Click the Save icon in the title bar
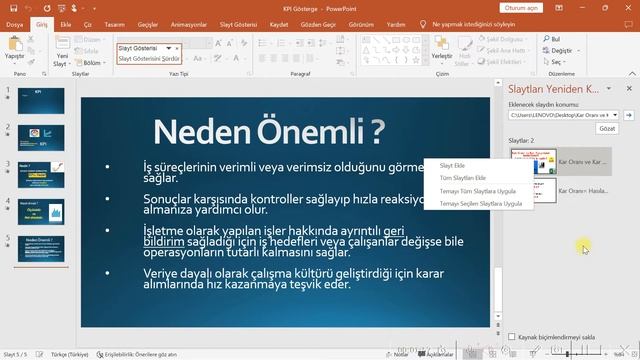 [x=13, y=8]
